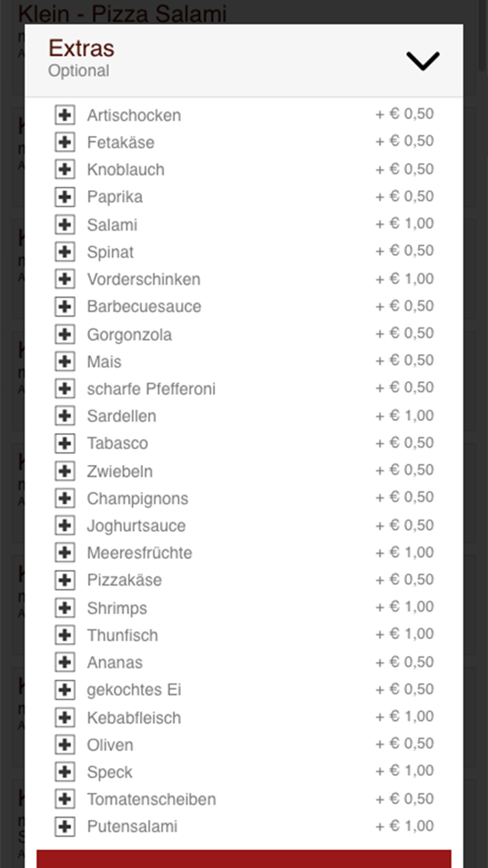
Task: Click the Extras Optional header
Action: 244,60
